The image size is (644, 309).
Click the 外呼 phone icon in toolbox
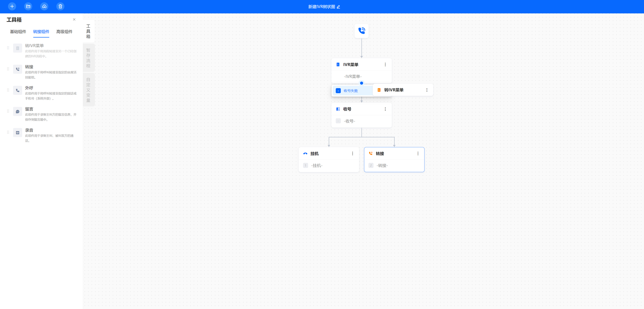click(17, 90)
